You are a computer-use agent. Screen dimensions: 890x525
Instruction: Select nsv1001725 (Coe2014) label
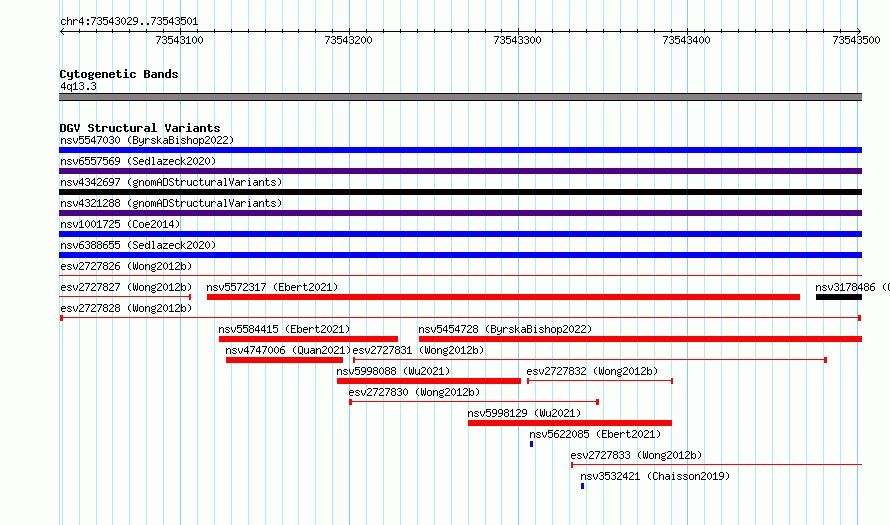(x=120, y=224)
